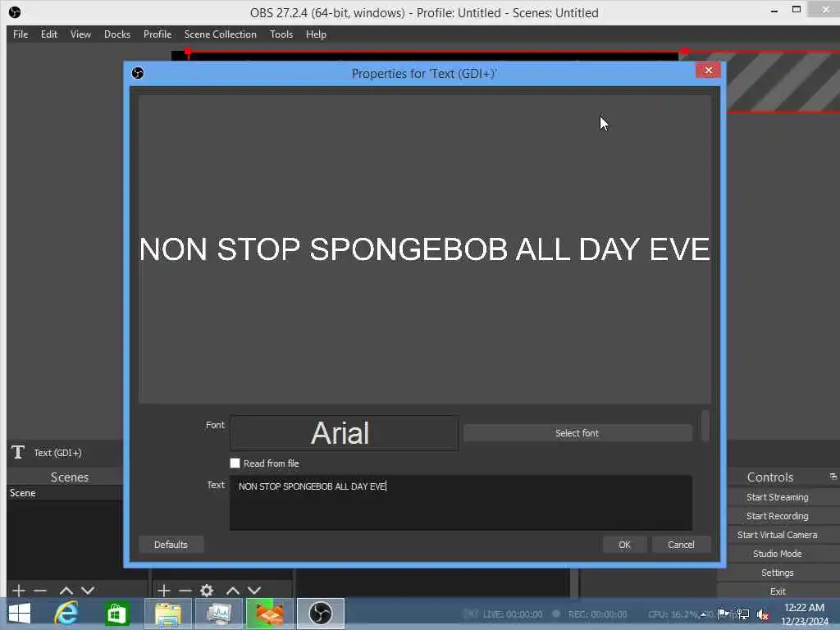Open the View menu
The width and height of the screenshot is (840, 630).
pos(80,34)
